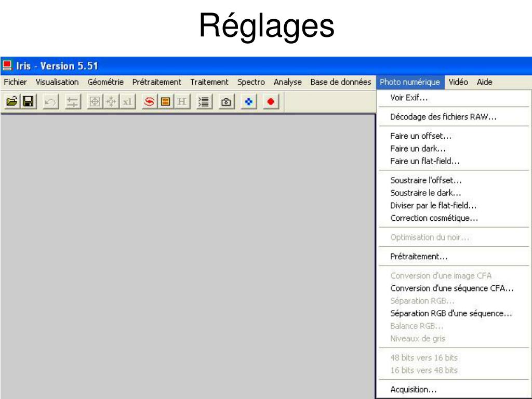
Task: Open the Traitement menu
Action: [x=209, y=82]
